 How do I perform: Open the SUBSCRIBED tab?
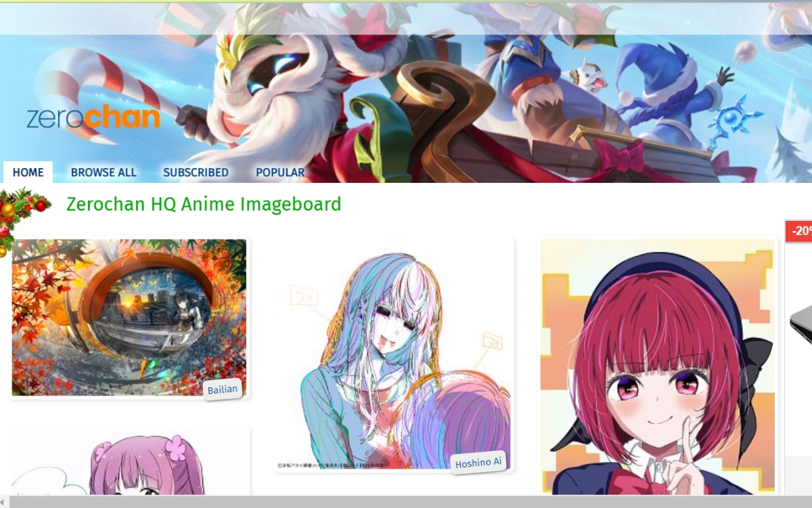196,172
